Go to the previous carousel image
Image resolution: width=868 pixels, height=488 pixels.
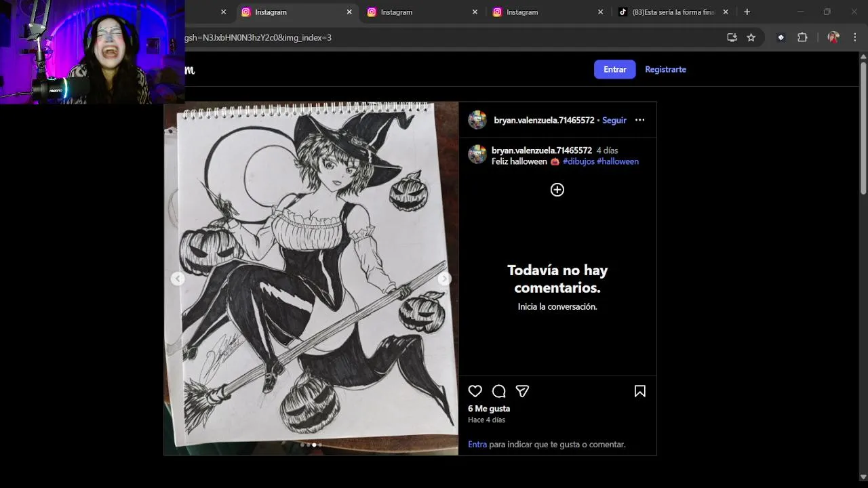pos(178,279)
